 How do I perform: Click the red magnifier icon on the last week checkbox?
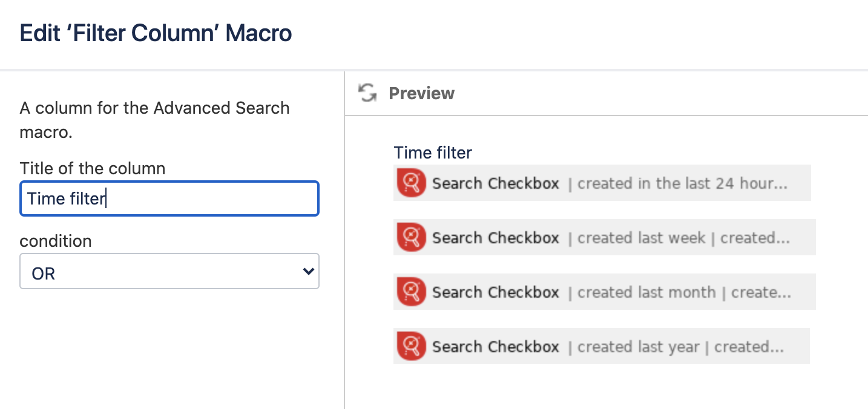tap(410, 237)
